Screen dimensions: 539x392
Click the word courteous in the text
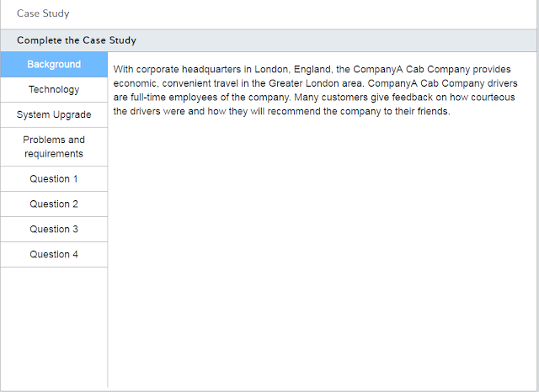point(491,98)
